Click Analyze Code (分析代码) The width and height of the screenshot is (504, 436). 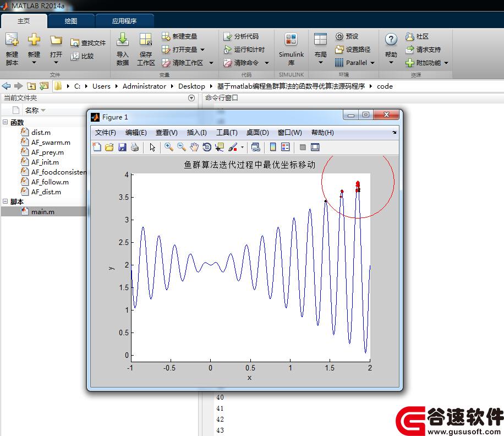pos(241,36)
